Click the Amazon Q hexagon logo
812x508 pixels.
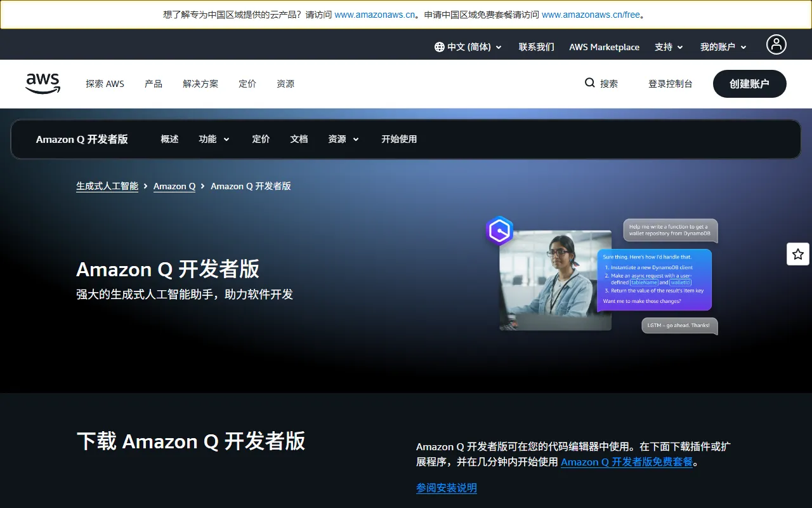click(499, 231)
